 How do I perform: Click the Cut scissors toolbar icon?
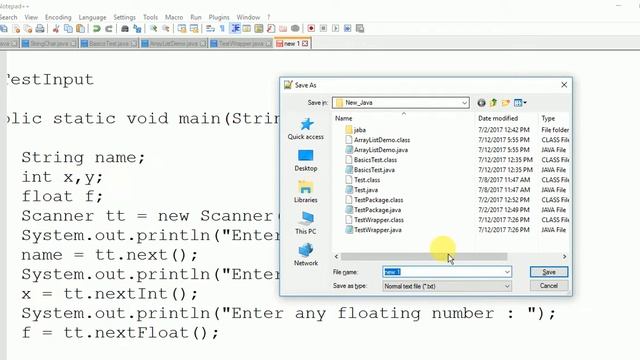[56, 29]
